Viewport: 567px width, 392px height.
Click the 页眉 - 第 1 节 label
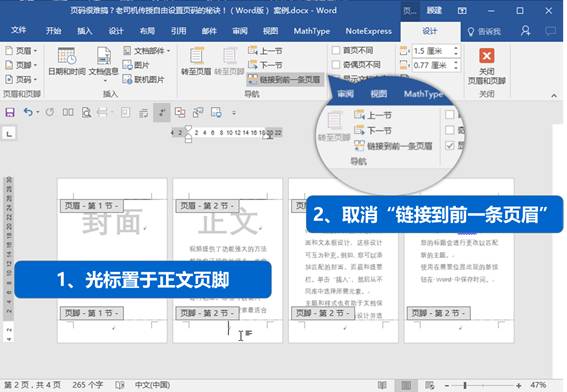pyautogui.click(x=91, y=206)
